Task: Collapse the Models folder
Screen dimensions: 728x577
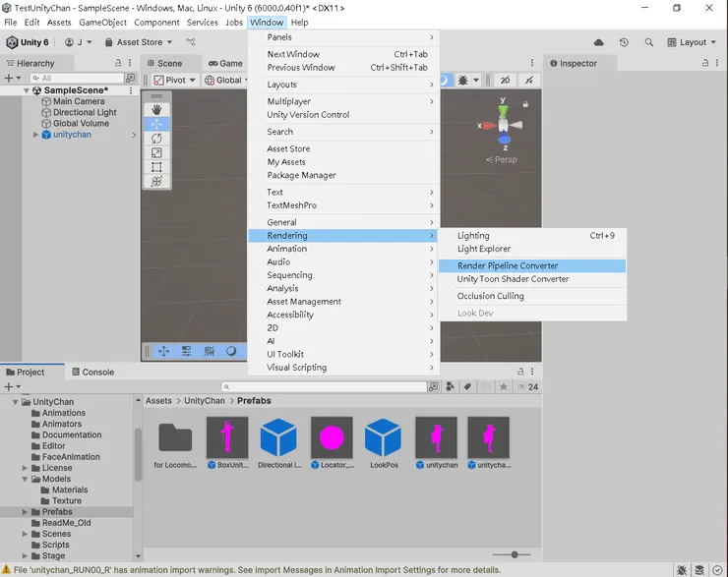Action: point(25,479)
